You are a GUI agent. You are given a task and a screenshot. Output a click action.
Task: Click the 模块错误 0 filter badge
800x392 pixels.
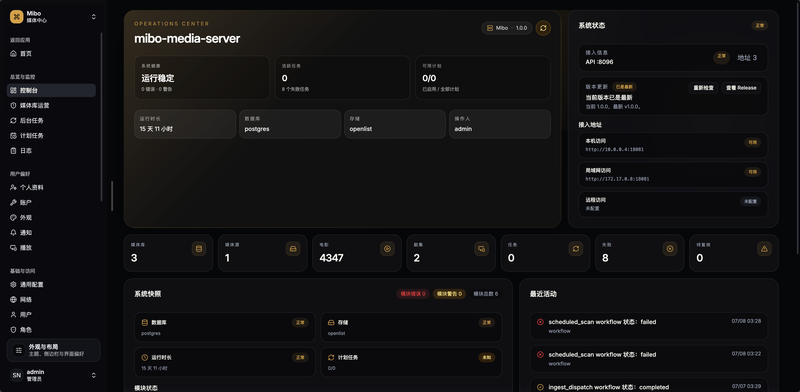coord(413,294)
